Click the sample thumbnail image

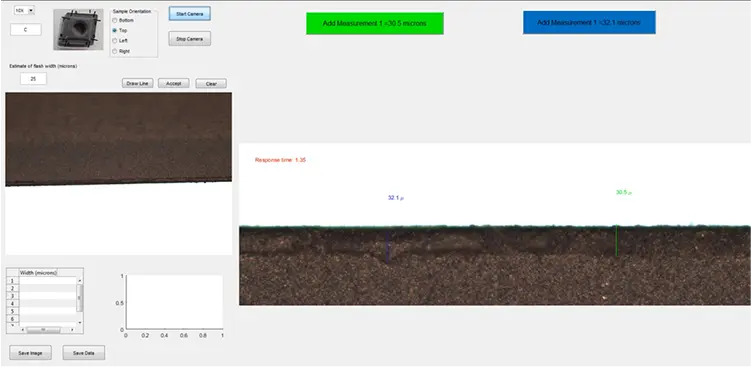79,29
